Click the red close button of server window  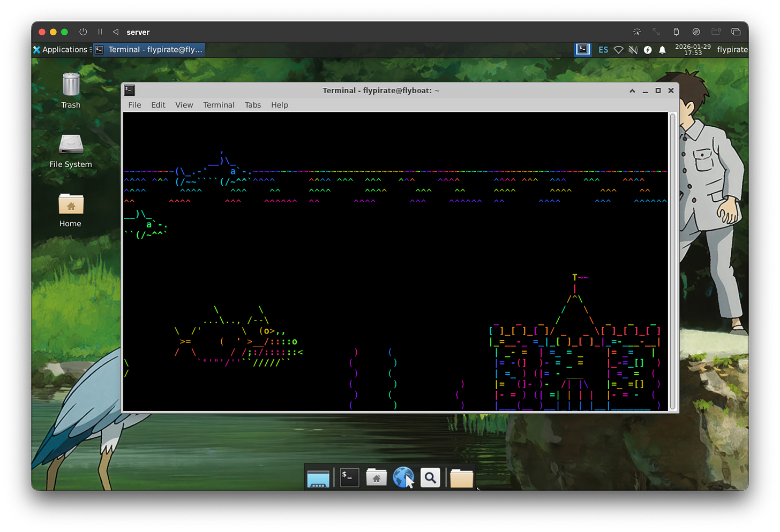click(x=42, y=32)
